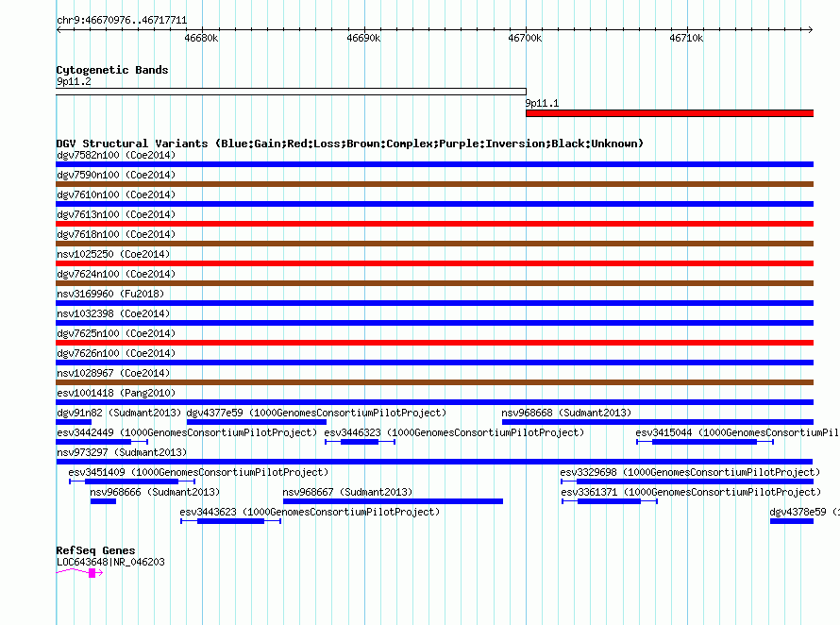
Task: Click the Cytogenetic Bands track title
Action: point(112,70)
